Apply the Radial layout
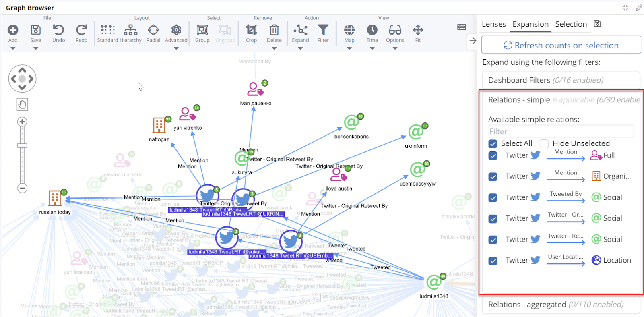 153,30
